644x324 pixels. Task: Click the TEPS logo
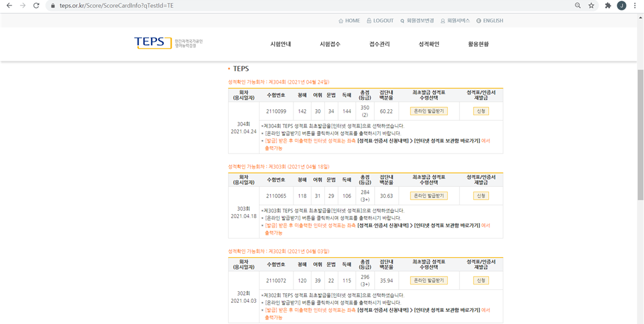[x=153, y=42]
